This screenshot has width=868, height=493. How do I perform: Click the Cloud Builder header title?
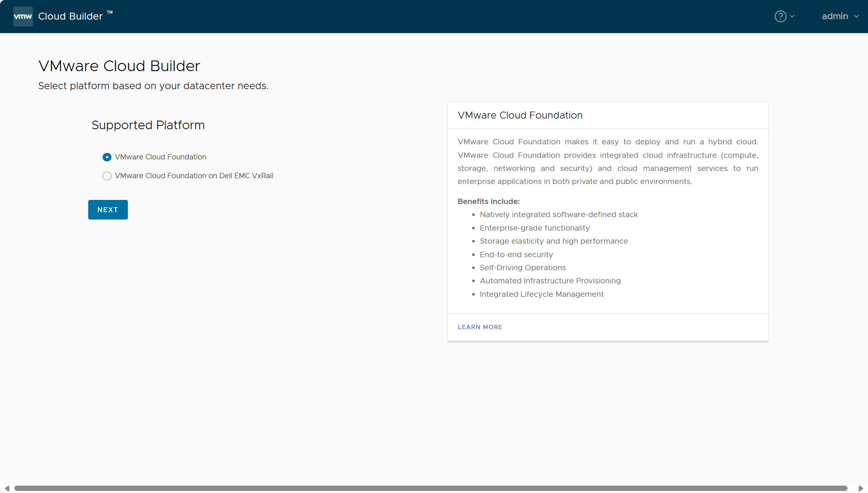[x=70, y=16]
